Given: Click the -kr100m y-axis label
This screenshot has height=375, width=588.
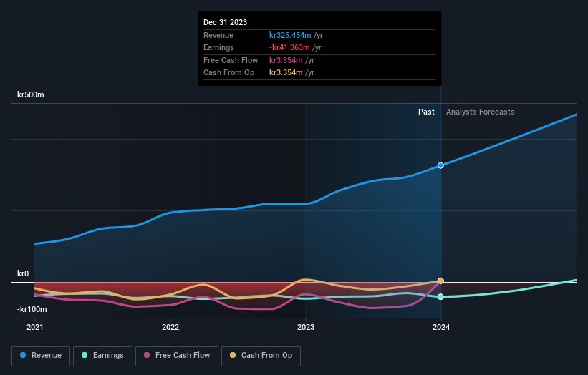Looking at the screenshot, I should tap(32, 309).
